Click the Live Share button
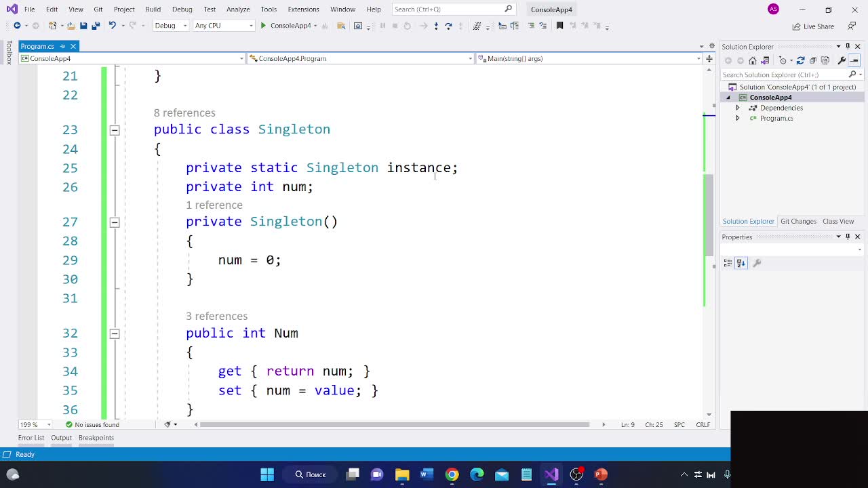 click(x=813, y=26)
